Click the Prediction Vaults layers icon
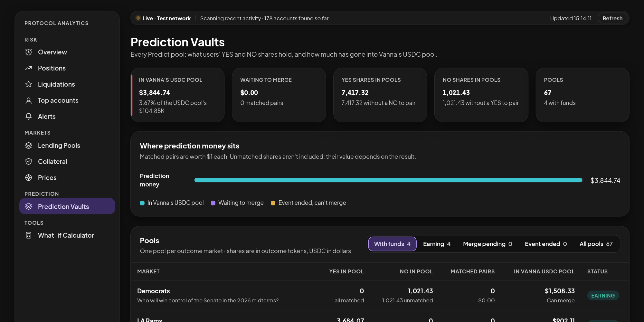The height and width of the screenshot is (322, 644). 29,207
